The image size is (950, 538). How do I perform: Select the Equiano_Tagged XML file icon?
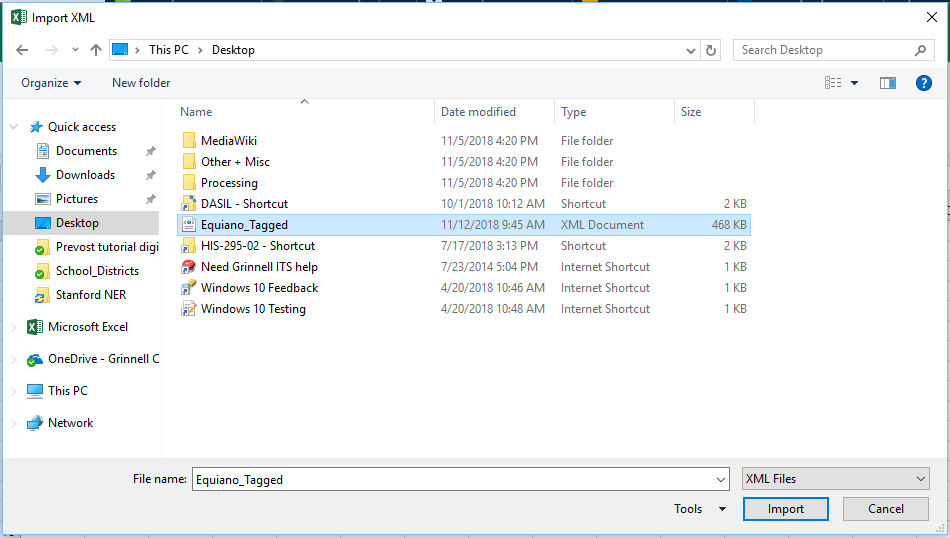pyautogui.click(x=189, y=225)
